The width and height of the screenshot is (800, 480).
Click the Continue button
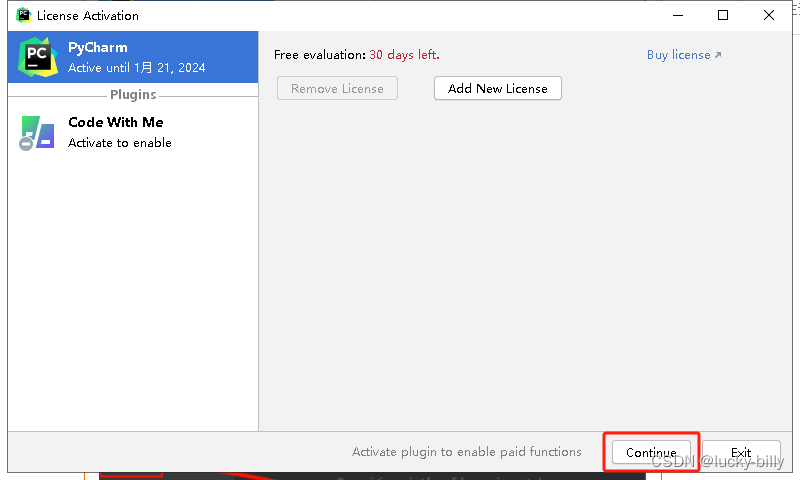pyautogui.click(x=651, y=452)
